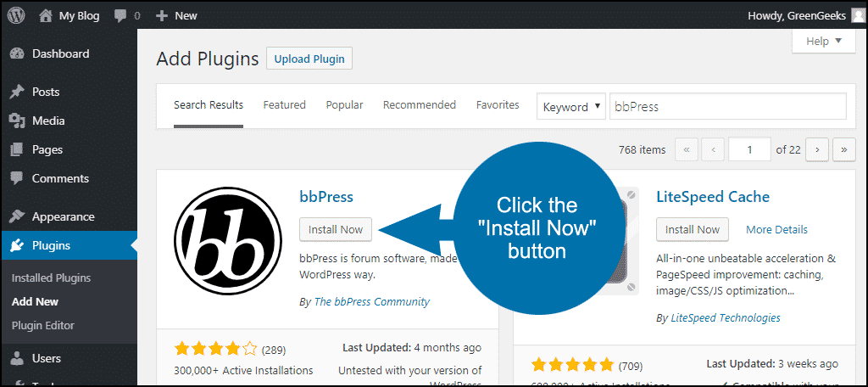868x387 pixels.
Task: Click the Howdy, GreenGeeks account text
Action: coord(797,16)
